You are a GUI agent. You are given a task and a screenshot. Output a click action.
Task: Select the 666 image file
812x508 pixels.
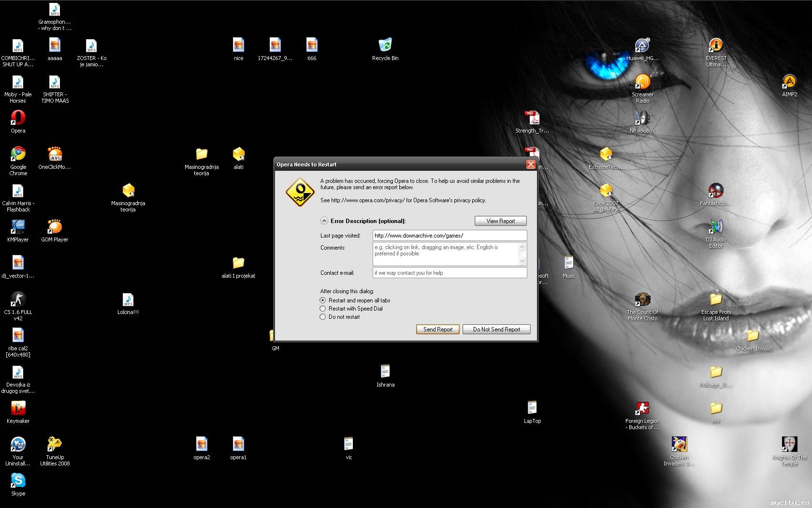coord(312,45)
